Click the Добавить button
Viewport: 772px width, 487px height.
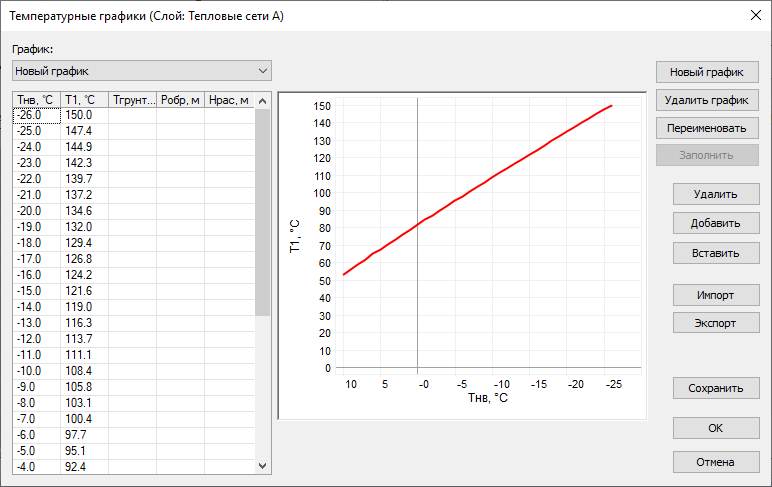pos(715,223)
